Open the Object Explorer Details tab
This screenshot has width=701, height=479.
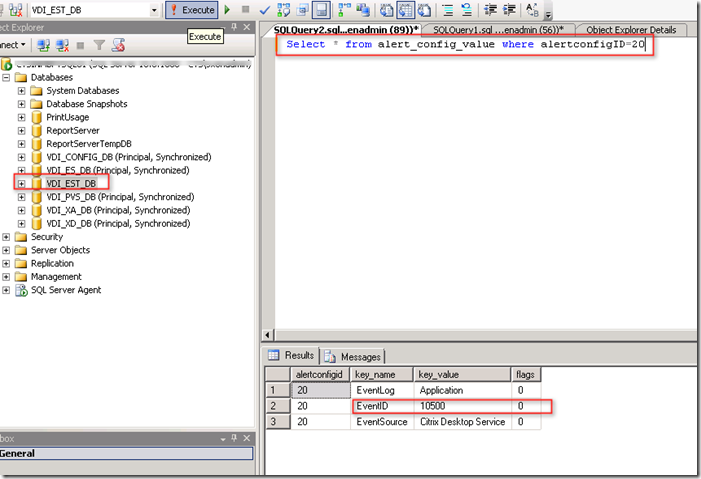(631, 30)
